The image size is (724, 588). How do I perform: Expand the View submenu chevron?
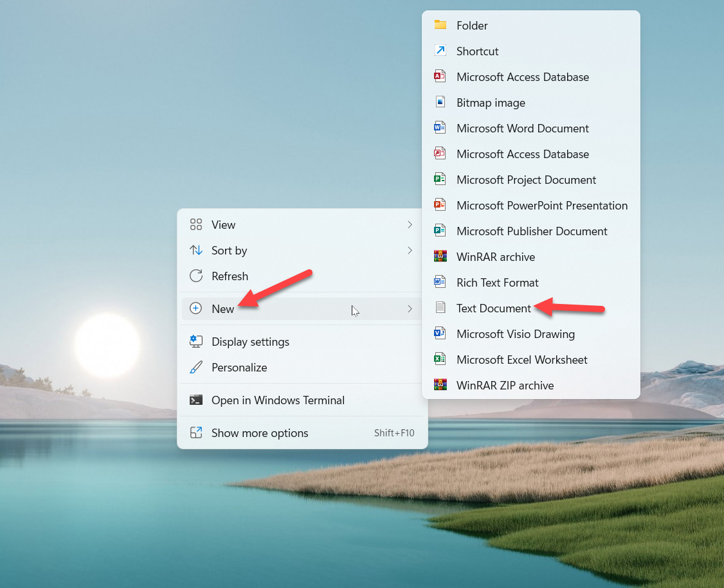pos(410,224)
